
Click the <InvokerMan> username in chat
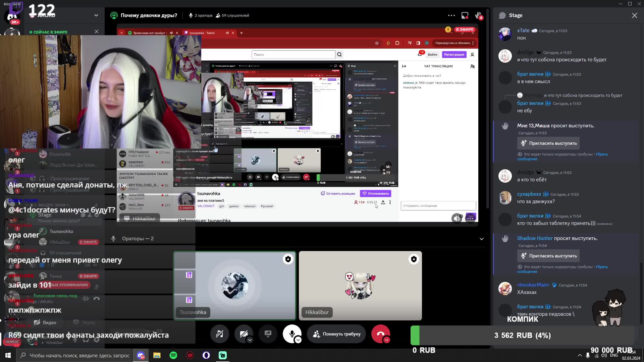533,285
